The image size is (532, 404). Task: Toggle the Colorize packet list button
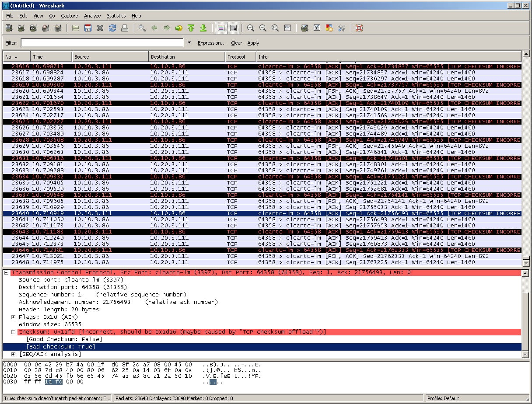(221, 28)
